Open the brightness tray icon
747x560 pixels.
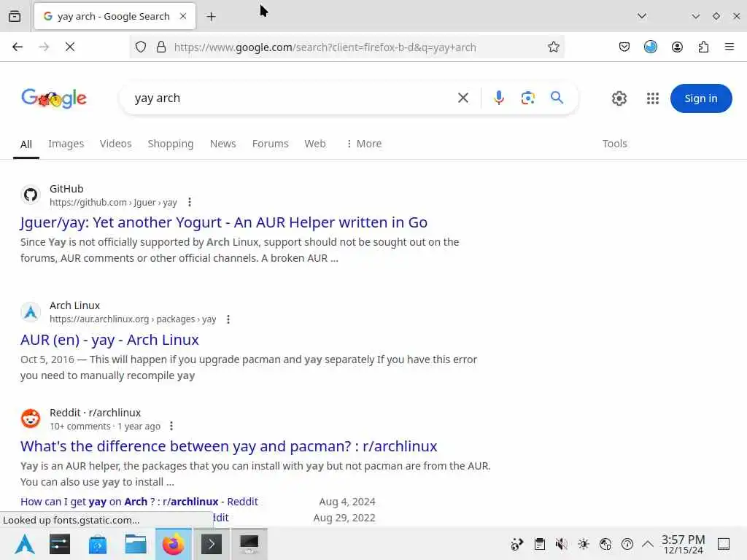coord(583,544)
